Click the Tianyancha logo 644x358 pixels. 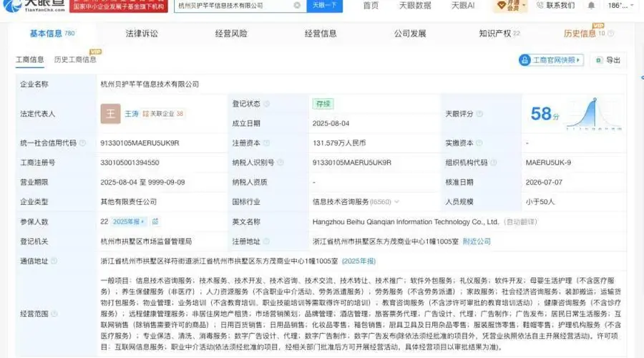(x=34, y=6)
